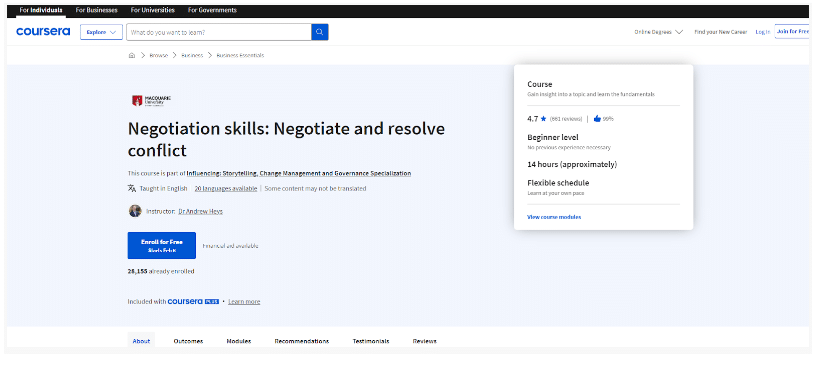The height and width of the screenshot is (372, 818).
Task: Click the 14 hours (approximately) text
Action: click(x=572, y=164)
